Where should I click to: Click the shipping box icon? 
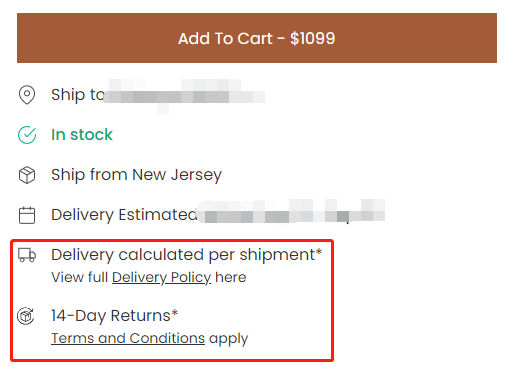(27, 175)
